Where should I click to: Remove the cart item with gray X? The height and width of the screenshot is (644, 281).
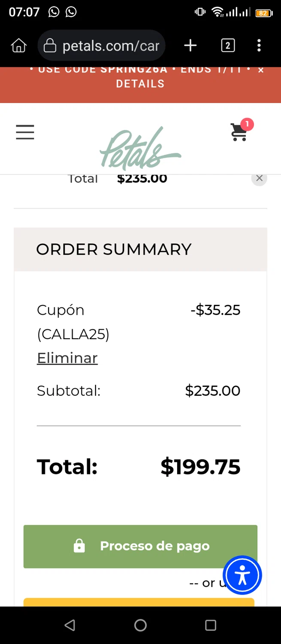click(259, 178)
